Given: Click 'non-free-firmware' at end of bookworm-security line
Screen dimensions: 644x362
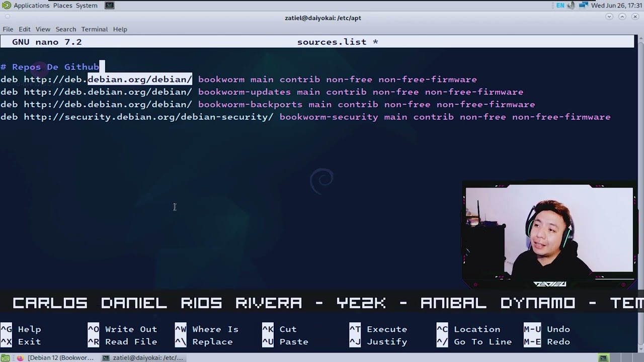Looking at the screenshot, I should (x=561, y=117).
